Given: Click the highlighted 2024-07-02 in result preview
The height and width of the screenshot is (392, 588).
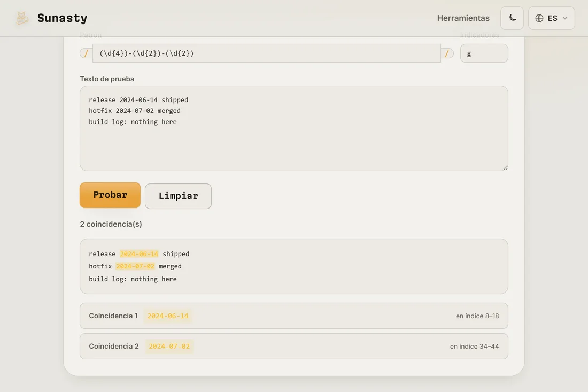Looking at the screenshot, I should click(135, 266).
